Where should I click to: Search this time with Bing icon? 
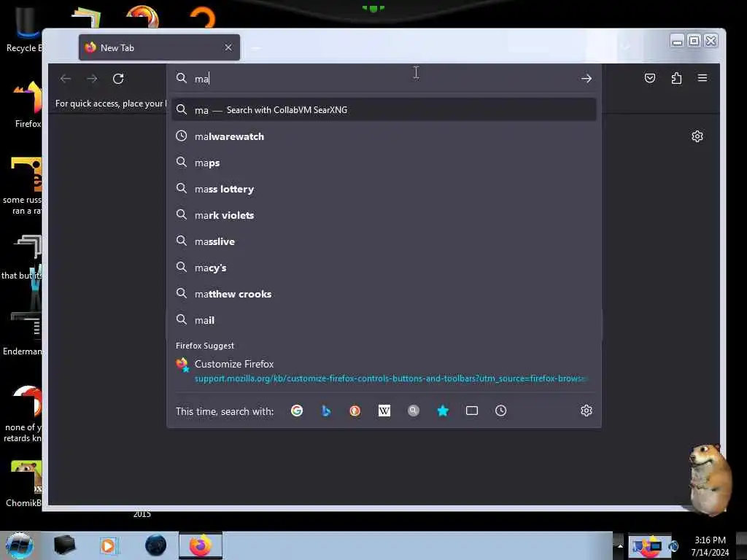point(326,411)
